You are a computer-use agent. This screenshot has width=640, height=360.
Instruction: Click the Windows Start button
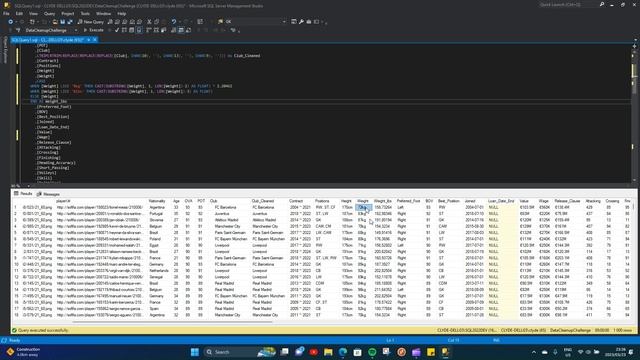click(x=195, y=352)
